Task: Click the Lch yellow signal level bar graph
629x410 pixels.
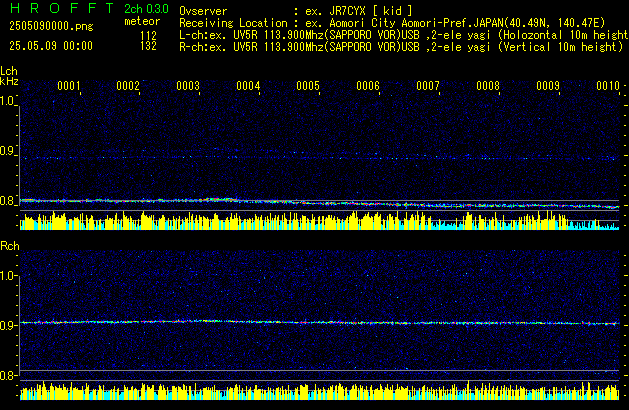Action: [x=319, y=220]
